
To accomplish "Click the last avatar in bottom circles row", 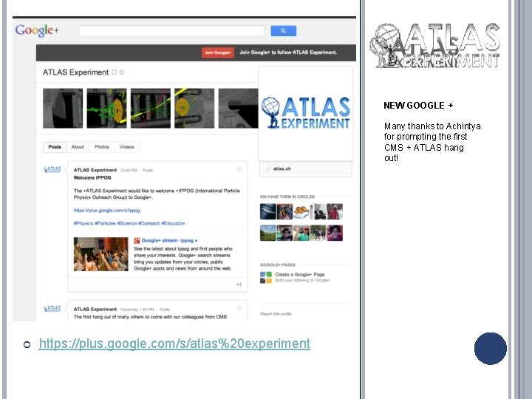I will 335,233.
